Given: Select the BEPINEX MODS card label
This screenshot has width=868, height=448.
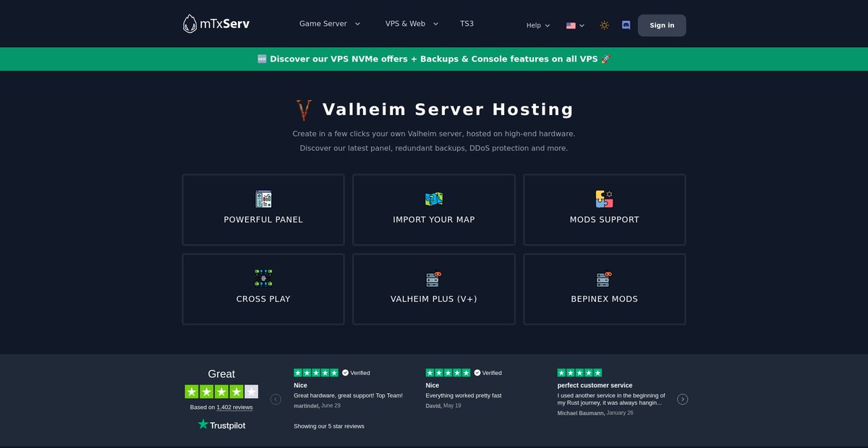Looking at the screenshot, I should [x=605, y=299].
